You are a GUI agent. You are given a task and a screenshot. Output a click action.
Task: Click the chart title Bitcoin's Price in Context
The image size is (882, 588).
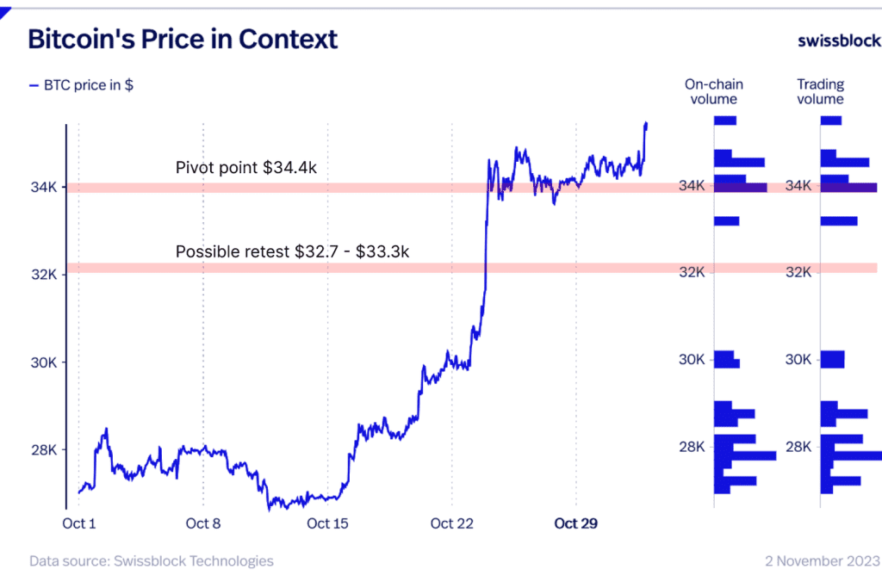click(x=183, y=40)
